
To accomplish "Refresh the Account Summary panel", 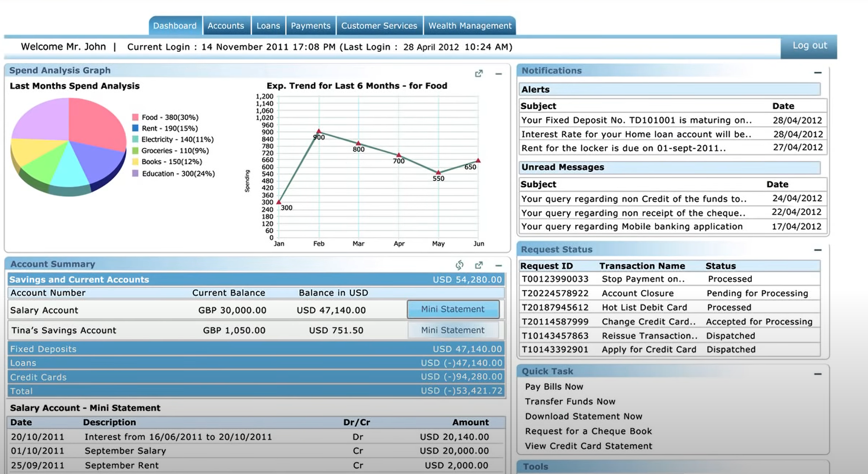I will (459, 265).
